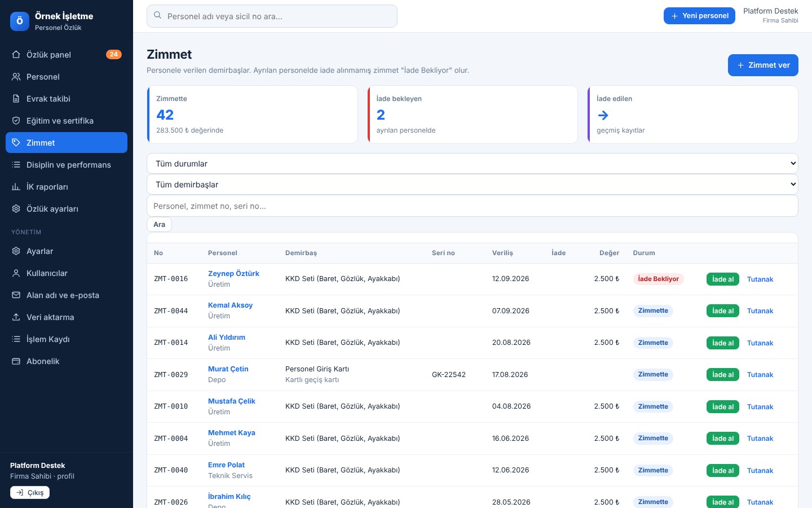Click İade al for Zeynep Öztürk
Screen dimensions: 812x508
[x=723, y=279]
